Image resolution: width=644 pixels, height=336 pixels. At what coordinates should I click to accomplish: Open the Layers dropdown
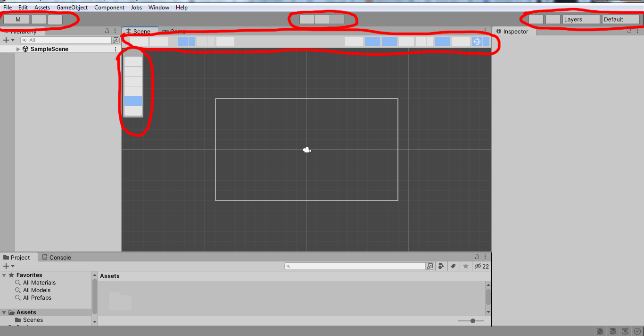[x=581, y=19]
